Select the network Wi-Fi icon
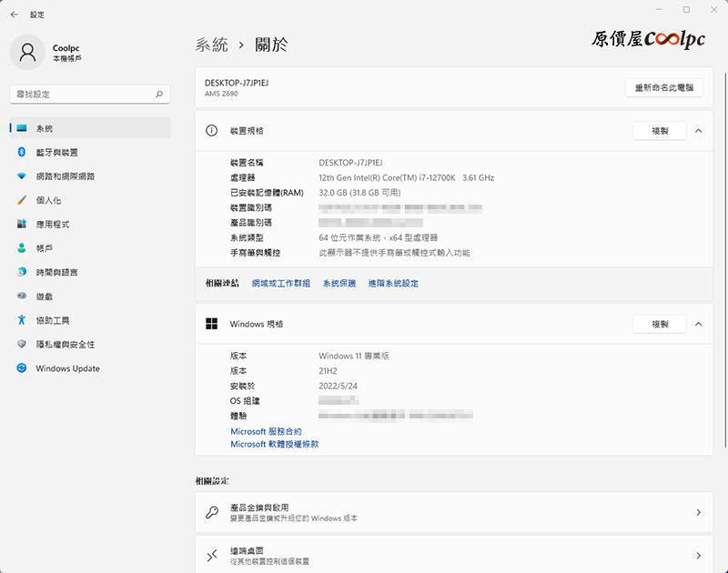The width and height of the screenshot is (728, 573). (21, 176)
